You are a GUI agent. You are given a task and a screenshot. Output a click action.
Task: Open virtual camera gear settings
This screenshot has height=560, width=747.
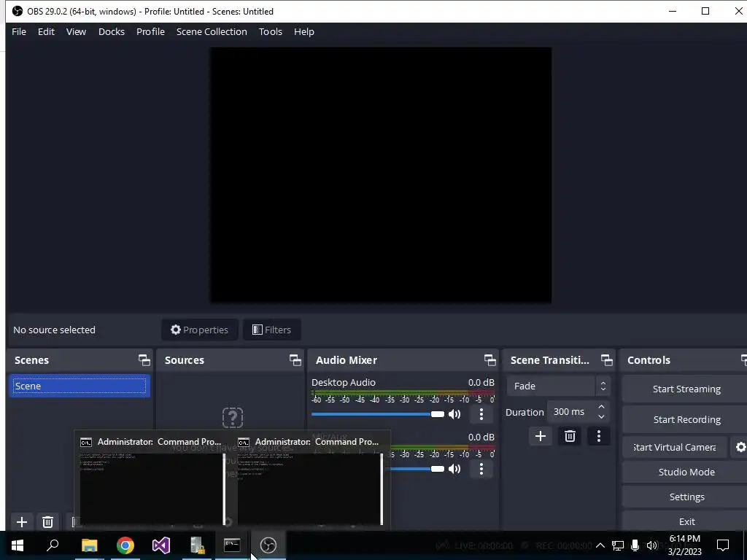(740, 447)
